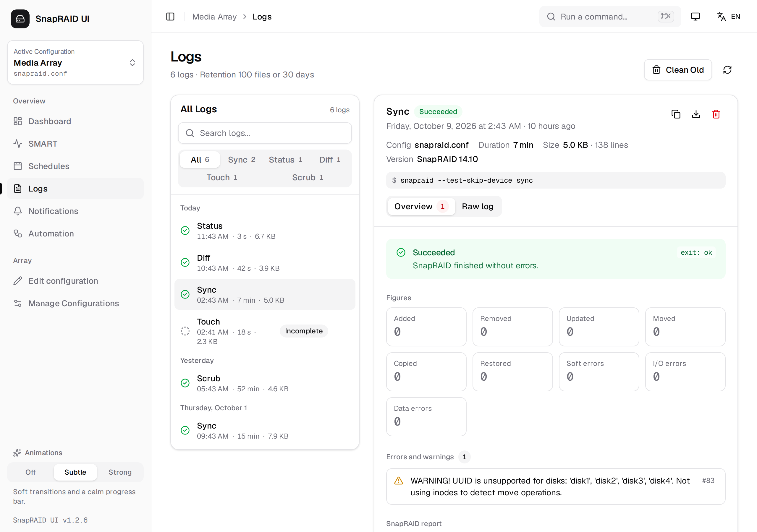Viewport: 757px width, 532px height.
Task: Filter logs by Diff 1
Action: point(330,160)
